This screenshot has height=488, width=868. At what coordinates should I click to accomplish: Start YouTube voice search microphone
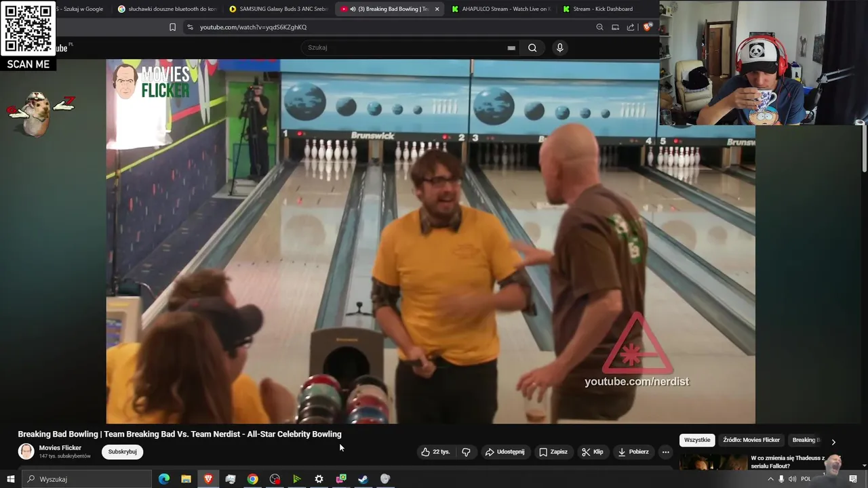[x=559, y=47]
